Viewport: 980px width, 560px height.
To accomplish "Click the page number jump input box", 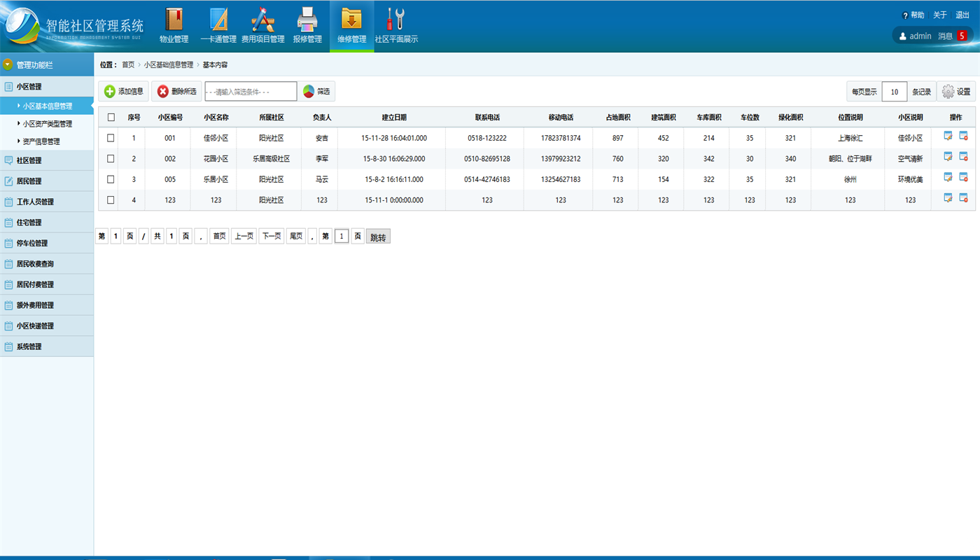I will [x=342, y=237].
